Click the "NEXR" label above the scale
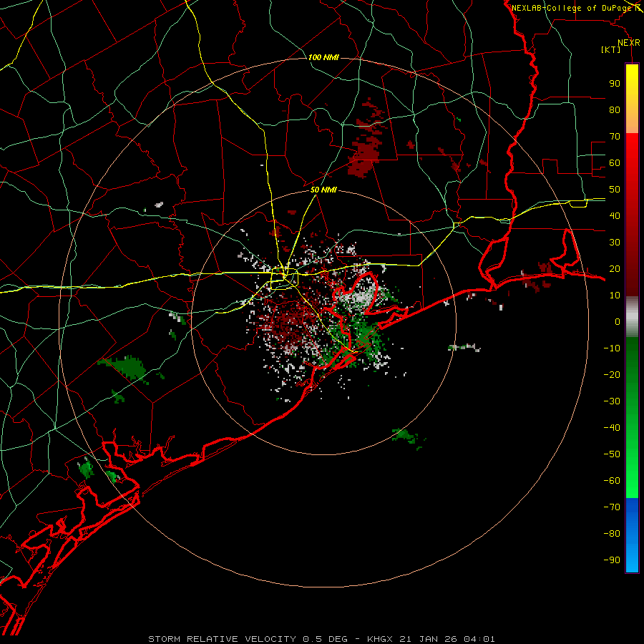 pyautogui.click(x=628, y=43)
